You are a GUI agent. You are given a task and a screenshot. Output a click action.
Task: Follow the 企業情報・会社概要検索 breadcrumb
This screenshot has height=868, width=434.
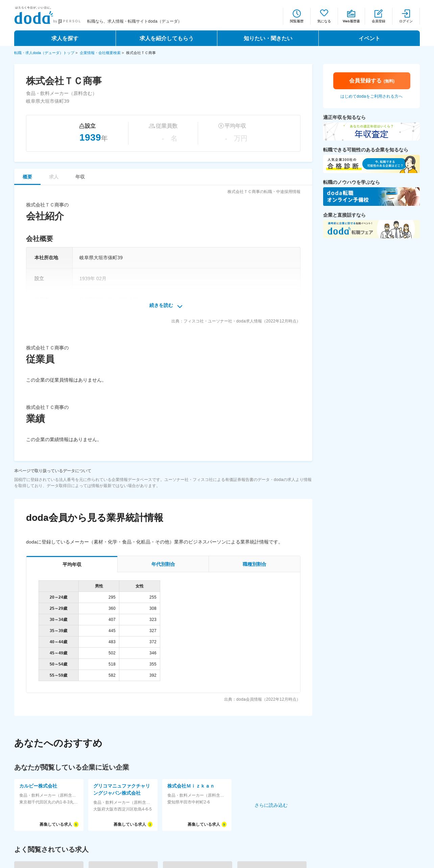(100, 53)
